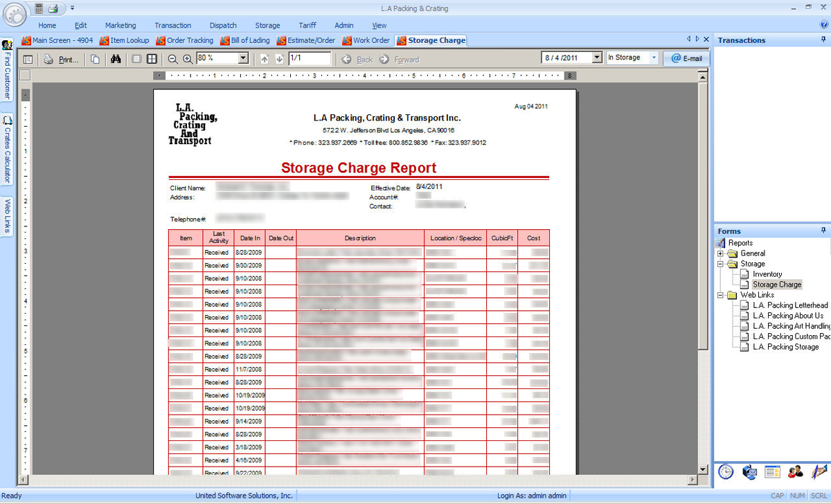Screen dimensions: 831x504
Task: Open the Web Links side panel
Action: click(7, 215)
